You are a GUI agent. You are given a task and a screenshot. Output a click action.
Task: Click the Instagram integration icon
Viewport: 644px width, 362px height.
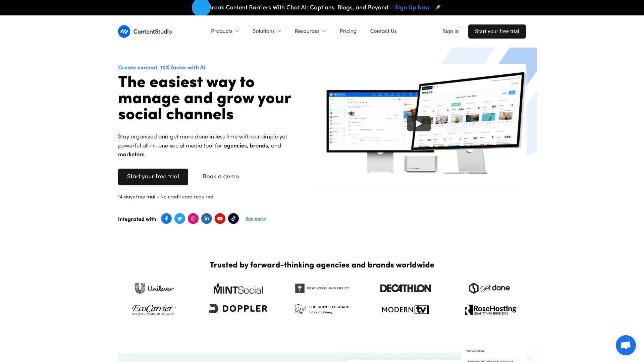tap(193, 218)
